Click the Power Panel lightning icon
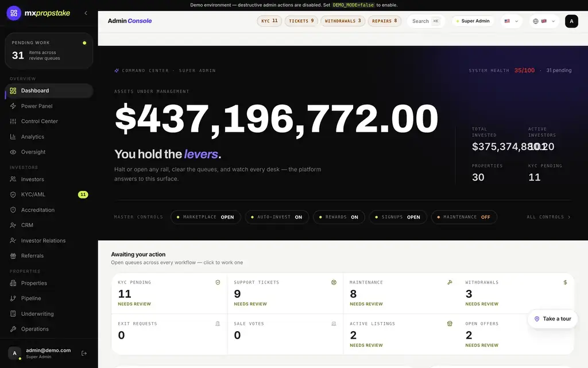Viewport: 588px width, 368px height. pos(13,106)
